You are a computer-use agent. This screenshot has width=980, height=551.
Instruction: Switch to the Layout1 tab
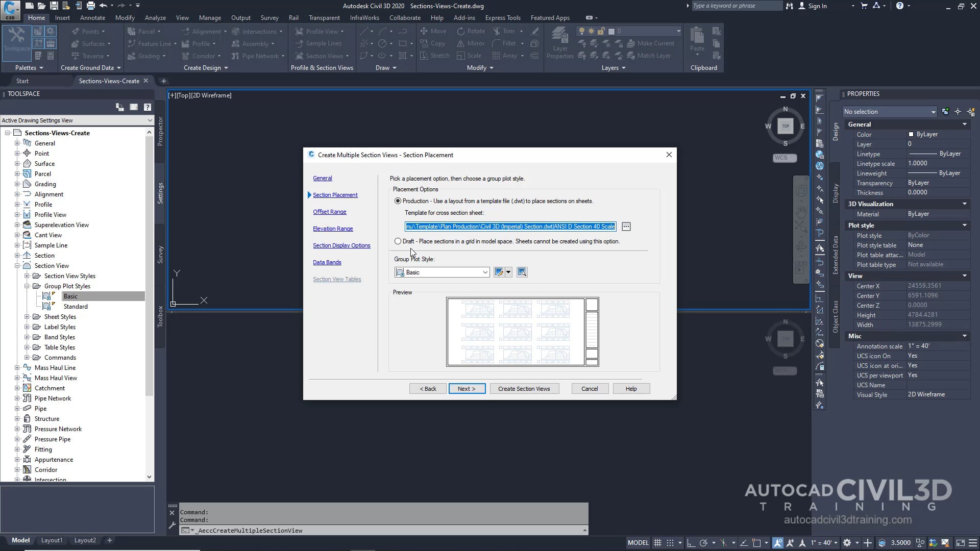52,540
